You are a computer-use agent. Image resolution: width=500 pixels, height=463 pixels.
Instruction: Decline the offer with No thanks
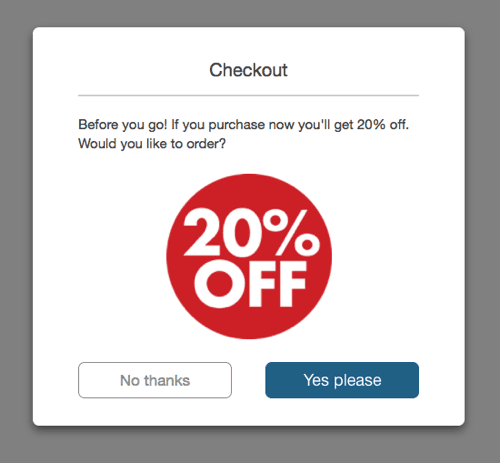155,380
